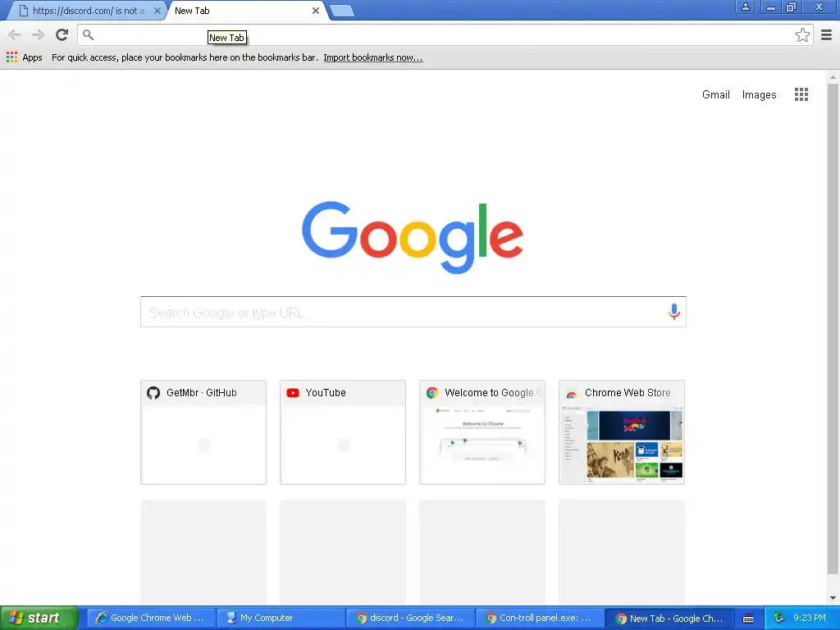Image resolution: width=840 pixels, height=630 pixels.
Task: Bookmark this page with the star icon
Action: pos(802,34)
